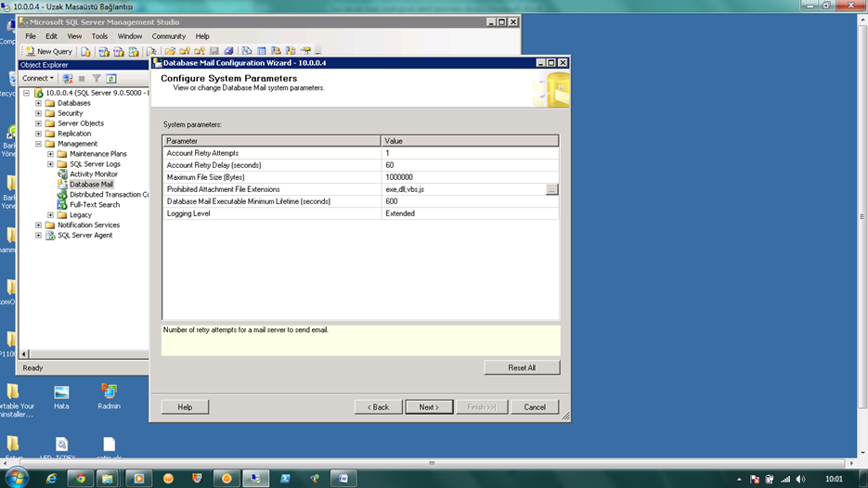The width and height of the screenshot is (868, 488).
Task: Collapse the 10.0.0.4 server node
Action: pos(26,93)
